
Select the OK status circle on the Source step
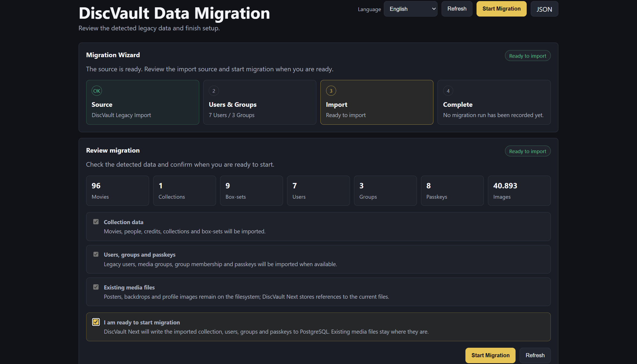(x=97, y=91)
